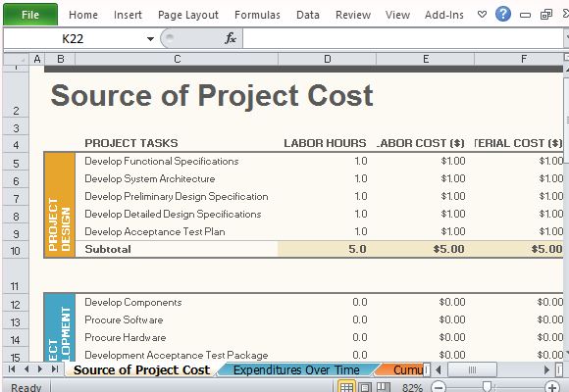Image resolution: width=569 pixels, height=392 pixels.
Task: Switch to the View tab
Action: tap(397, 15)
